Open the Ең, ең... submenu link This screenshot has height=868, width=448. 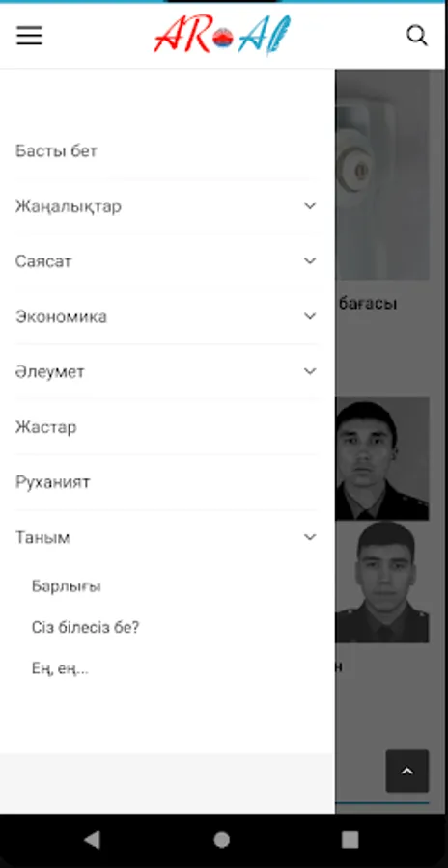click(61, 669)
